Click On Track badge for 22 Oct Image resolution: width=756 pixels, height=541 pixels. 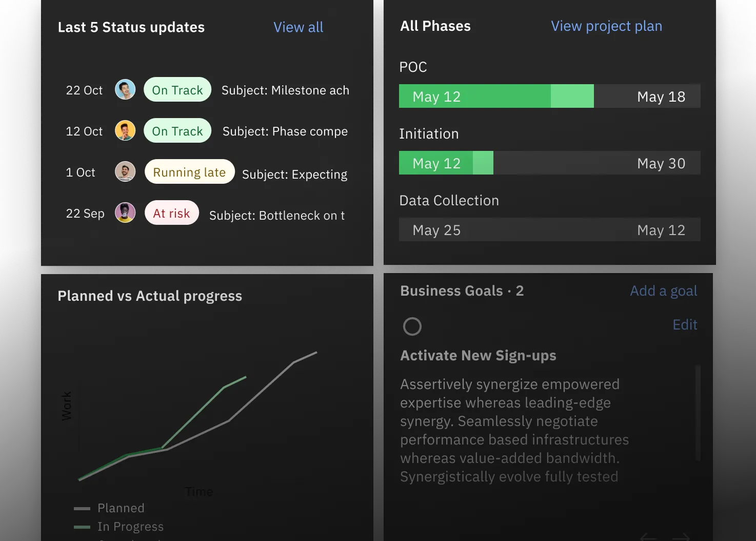[177, 90]
